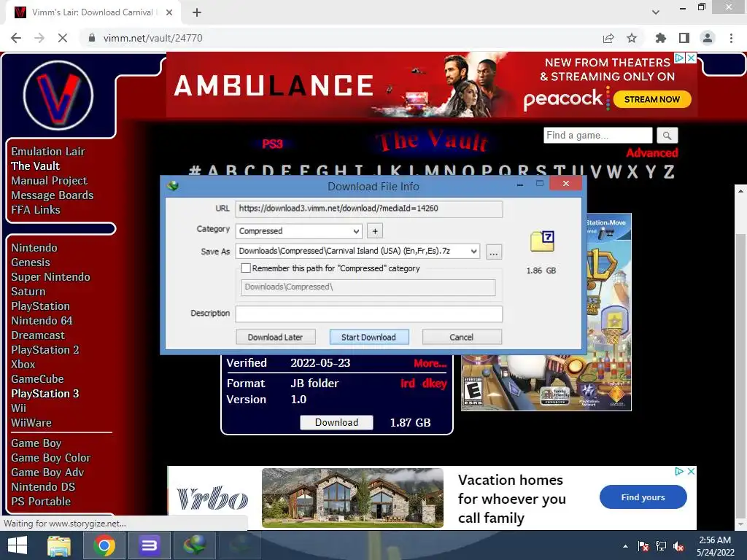Open Windows Start menu
The width and height of the screenshot is (747, 560).
click(18, 545)
